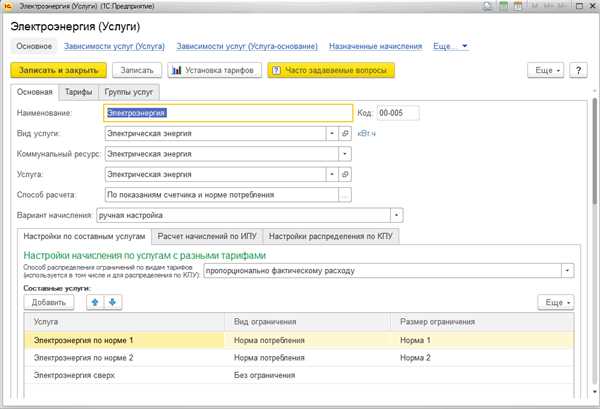Open Настройки распределения по КПУ tab
600x409 pixels.
[x=331, y=236]
